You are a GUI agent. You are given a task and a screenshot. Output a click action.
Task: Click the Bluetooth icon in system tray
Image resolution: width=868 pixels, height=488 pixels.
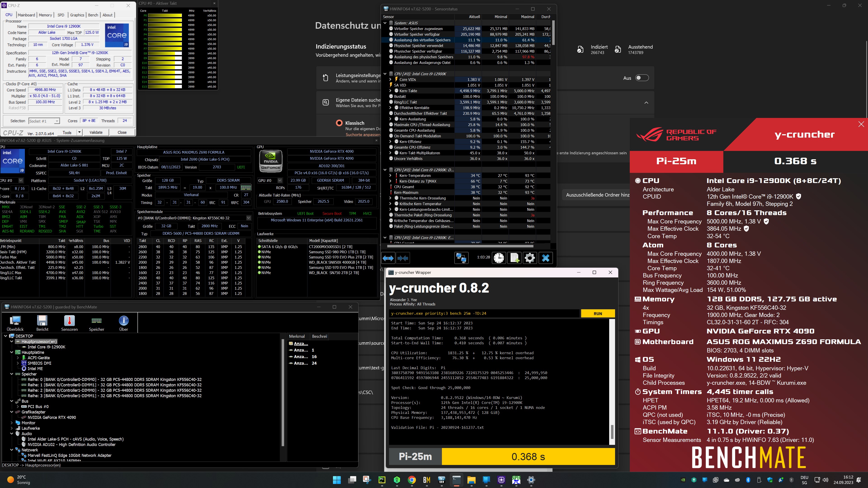(748, 480)
